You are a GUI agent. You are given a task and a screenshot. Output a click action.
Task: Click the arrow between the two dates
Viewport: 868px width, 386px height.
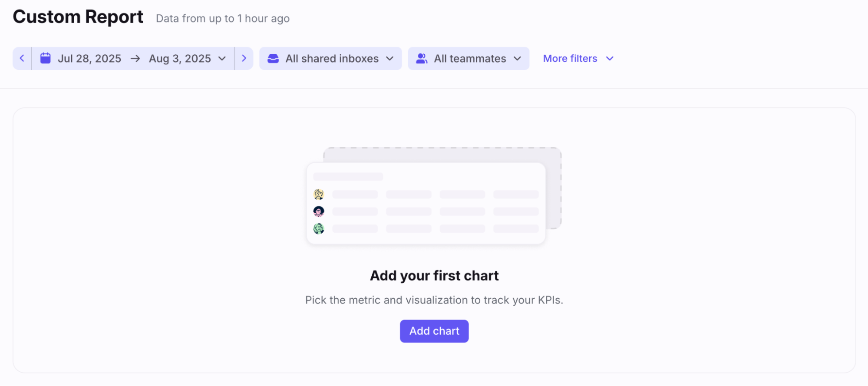(x=135, y=59)
